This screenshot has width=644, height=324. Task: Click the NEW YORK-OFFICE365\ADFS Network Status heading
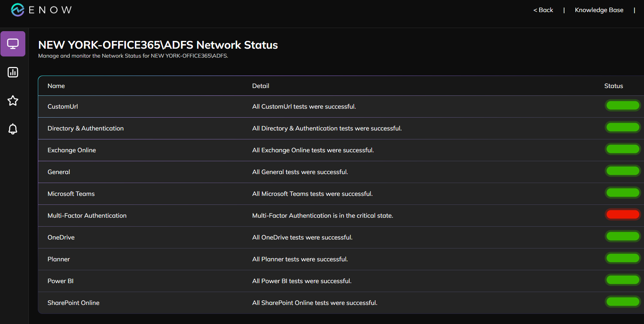[158, 45]
